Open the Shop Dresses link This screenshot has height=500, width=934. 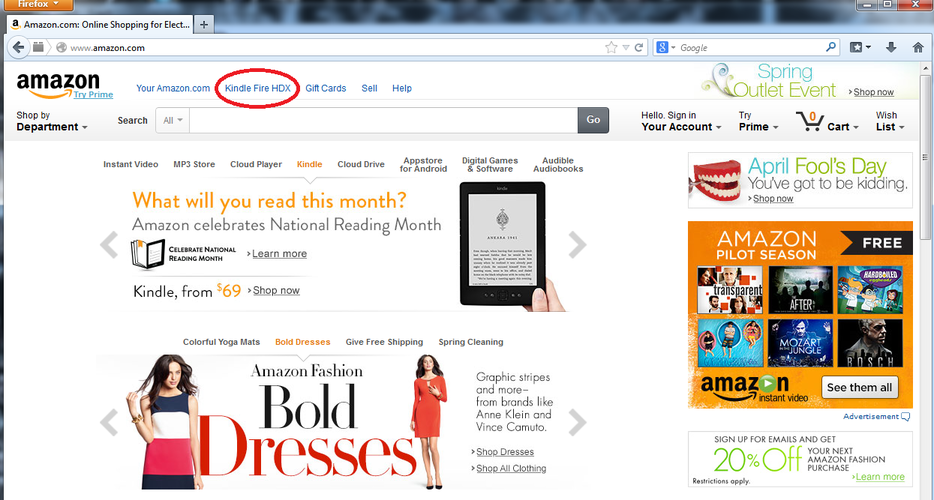(505, 452)
